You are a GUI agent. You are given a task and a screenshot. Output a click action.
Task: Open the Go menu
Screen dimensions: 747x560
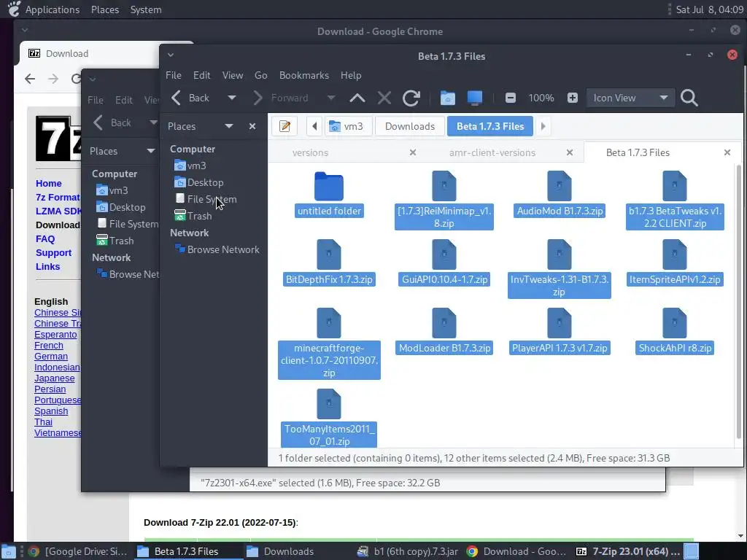[x=260, y=75]
